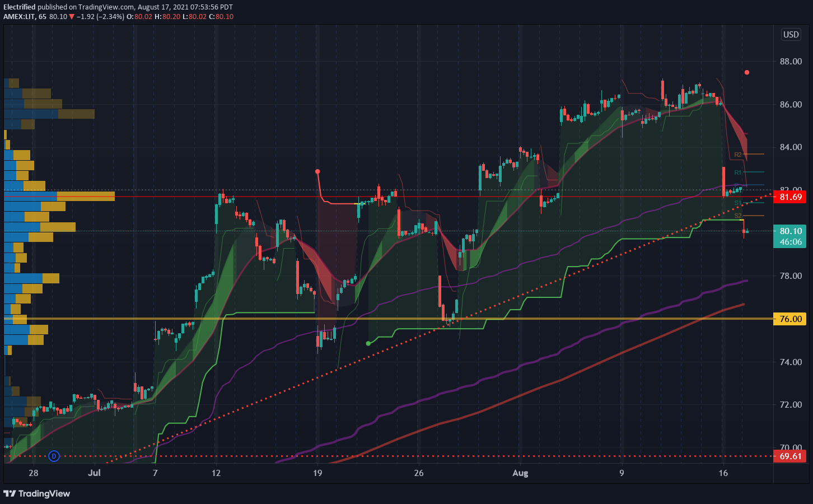Click the 86.00 price axis label

pos(791,105)
